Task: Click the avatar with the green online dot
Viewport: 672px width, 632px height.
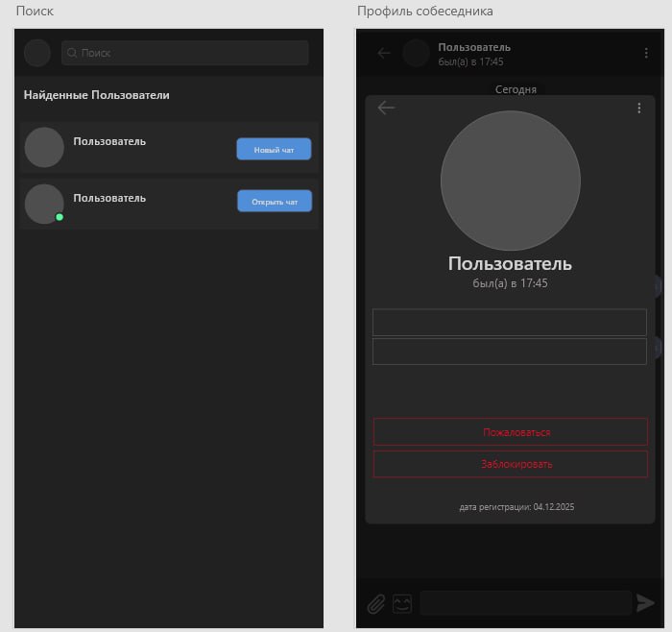Action: click(x=44, y=204)
